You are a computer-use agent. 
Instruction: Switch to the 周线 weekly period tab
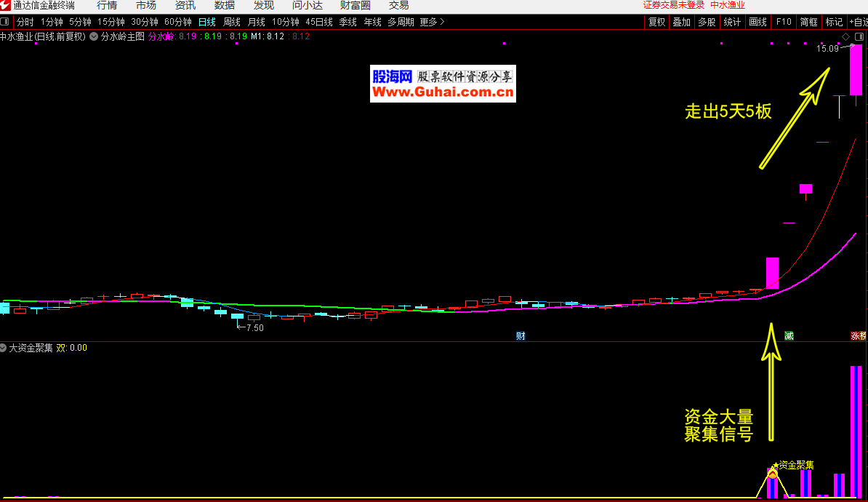click(232, 23)
